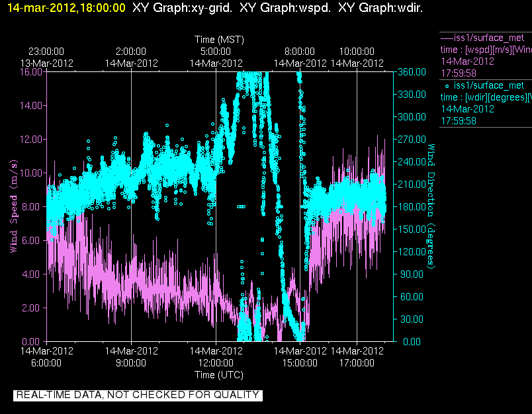Click the 120.00 wind direction tick label
The width and height of the screenshot is (532, 414).
(x=412, y=251)
